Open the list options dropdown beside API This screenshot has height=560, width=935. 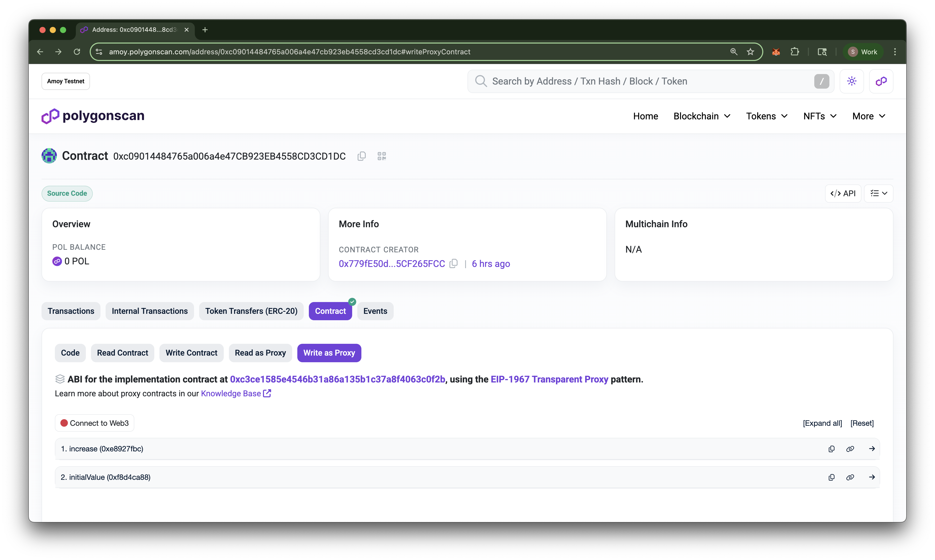[x=878, y=194]
